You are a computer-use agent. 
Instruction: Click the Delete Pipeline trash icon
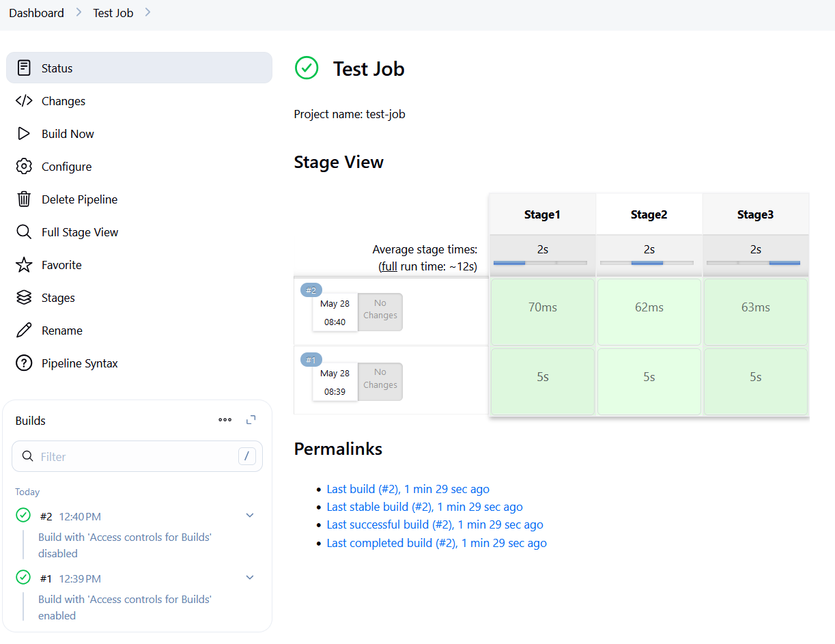click(24, 199)
